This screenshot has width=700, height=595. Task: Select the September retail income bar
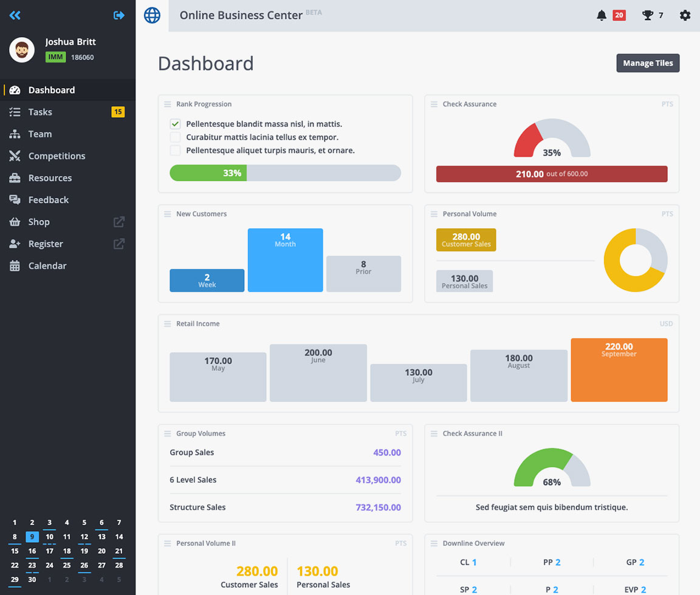click(619, 370)
